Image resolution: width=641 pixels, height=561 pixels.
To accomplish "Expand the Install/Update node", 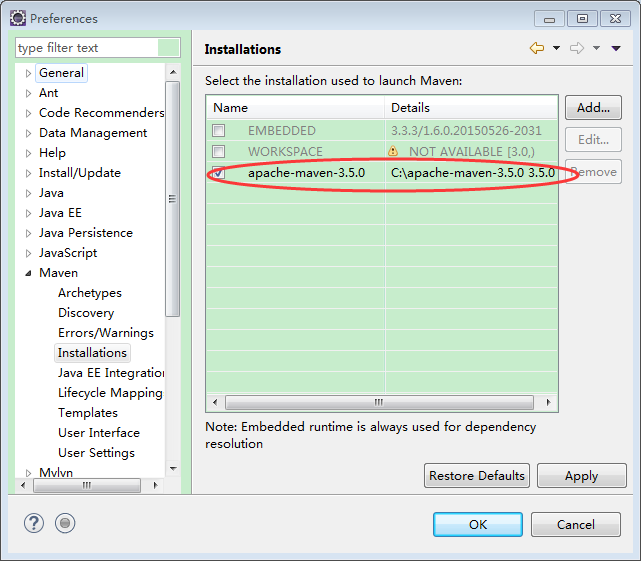I will [28, 173].
